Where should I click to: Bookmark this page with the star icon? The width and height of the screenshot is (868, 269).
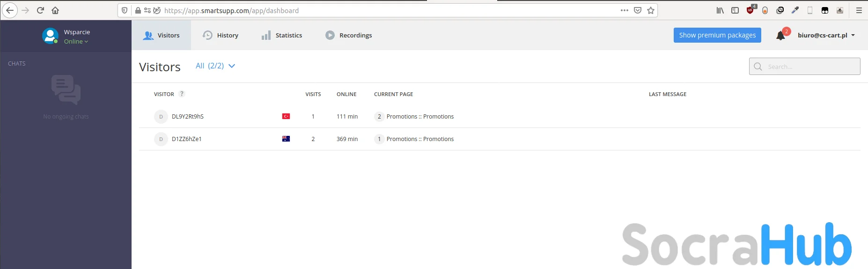coord(651,10)
